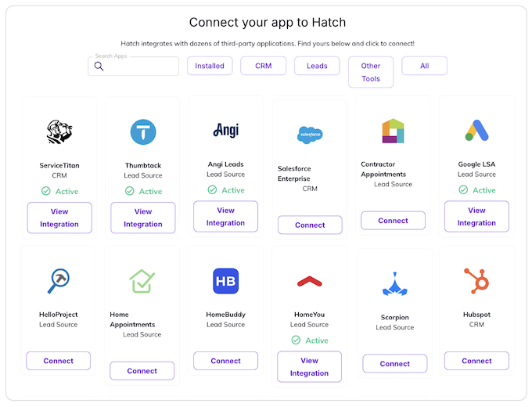The height and width of the screenshot is (407, 532).
Task: View Integration for HomeYou
Action: coord(310,367)
